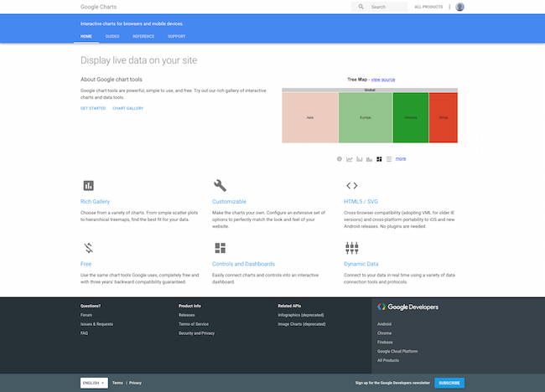Screen dimensions: 545x392
Task: Open the Chrome footer link
Action: coord(384,333)
